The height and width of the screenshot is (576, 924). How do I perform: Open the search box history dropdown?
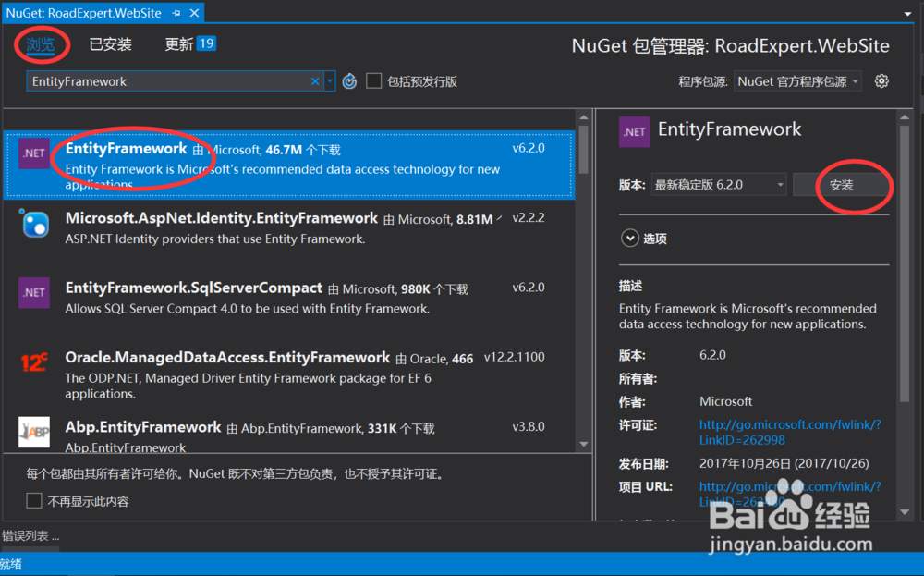point(330,81)
